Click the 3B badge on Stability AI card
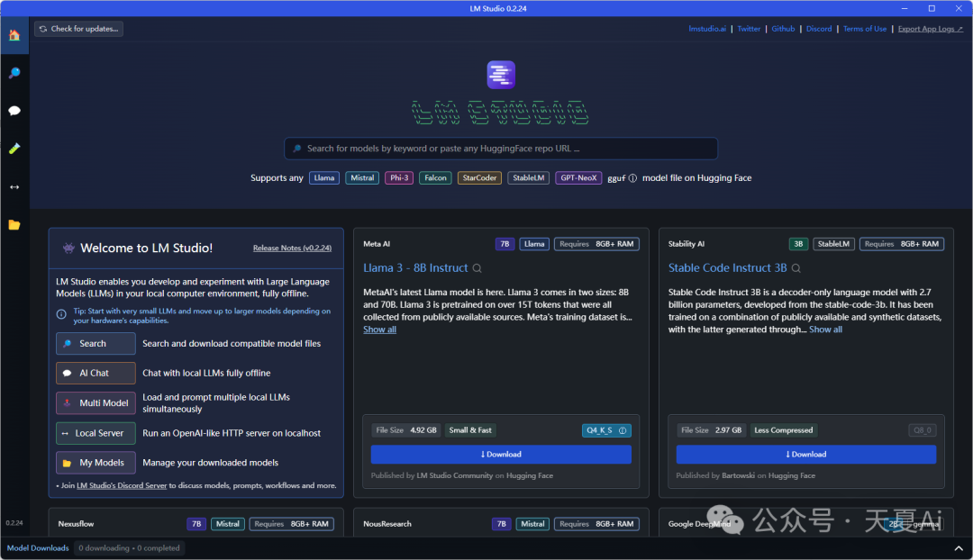 click(798, 244)
